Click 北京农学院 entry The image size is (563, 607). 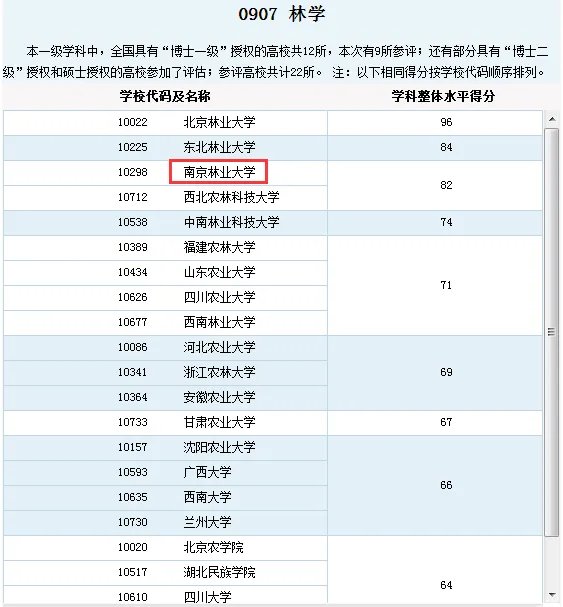(x=213, y=547)
